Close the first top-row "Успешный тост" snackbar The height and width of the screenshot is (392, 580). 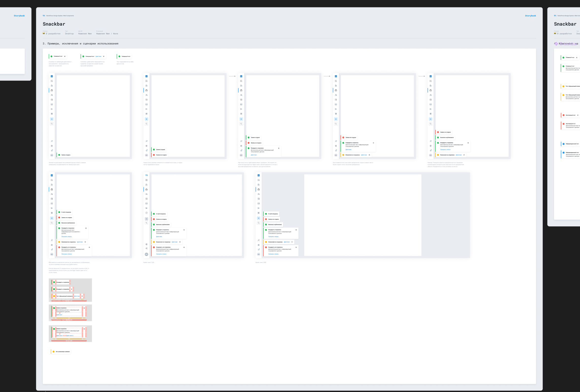click(65, 56)
